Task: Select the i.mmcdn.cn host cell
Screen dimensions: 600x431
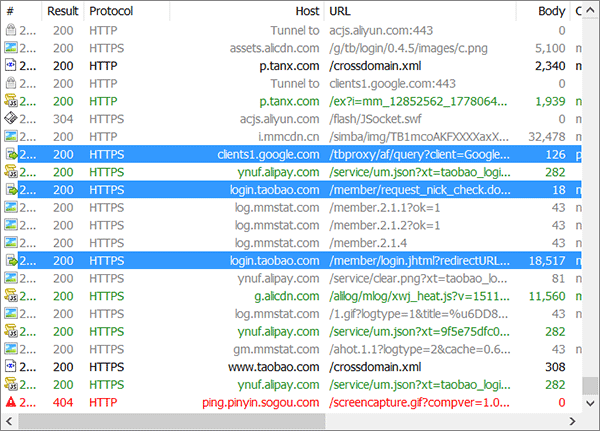Action: (x=289, y=137)
